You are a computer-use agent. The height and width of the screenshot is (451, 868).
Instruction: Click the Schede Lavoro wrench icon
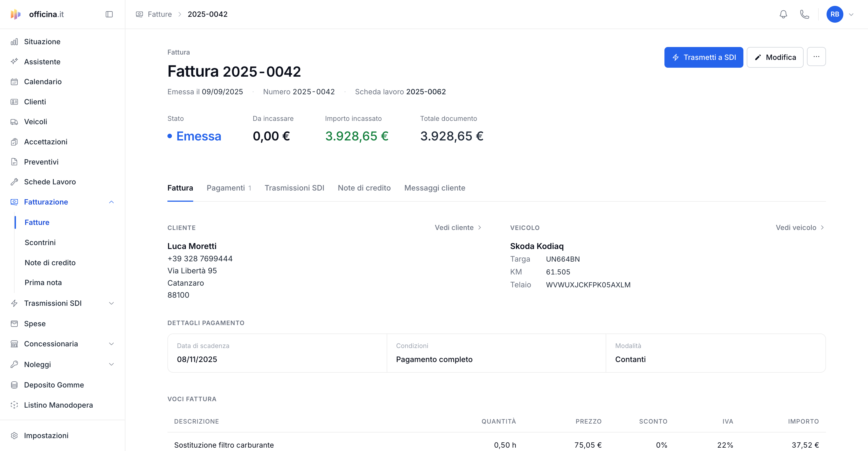(x=14, y=182)
